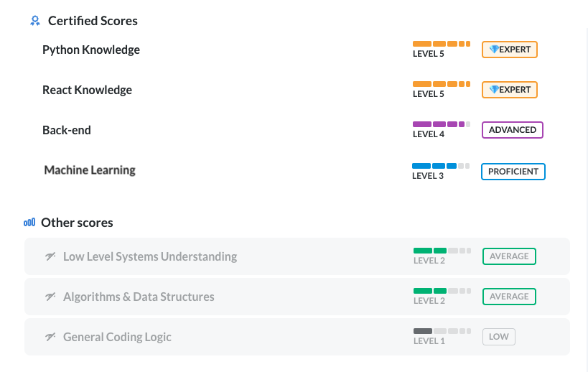The image size is (588, 372).
Task: Click the purple Level 4 bar for Back-end
Action: (x=442, y=124)
